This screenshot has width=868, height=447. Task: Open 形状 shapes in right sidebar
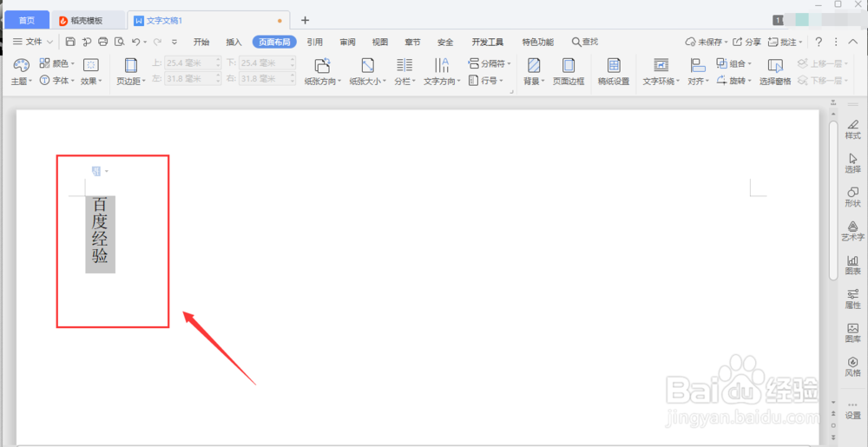pyautogui.click(x=852, y=198)
